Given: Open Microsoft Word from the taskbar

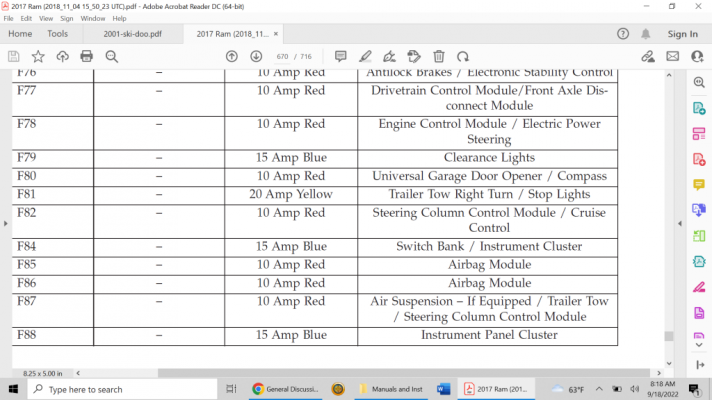Looking at the screenshot, I should point(443,389).
